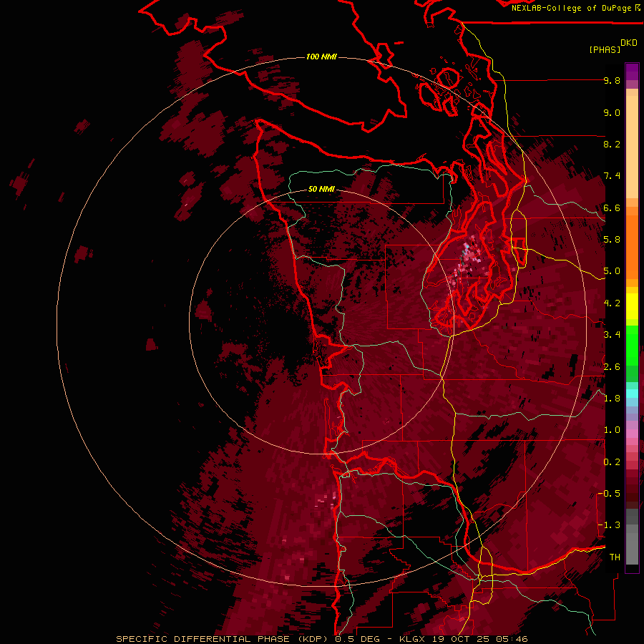Click the 100 NMI range ring label

(321, 57)
